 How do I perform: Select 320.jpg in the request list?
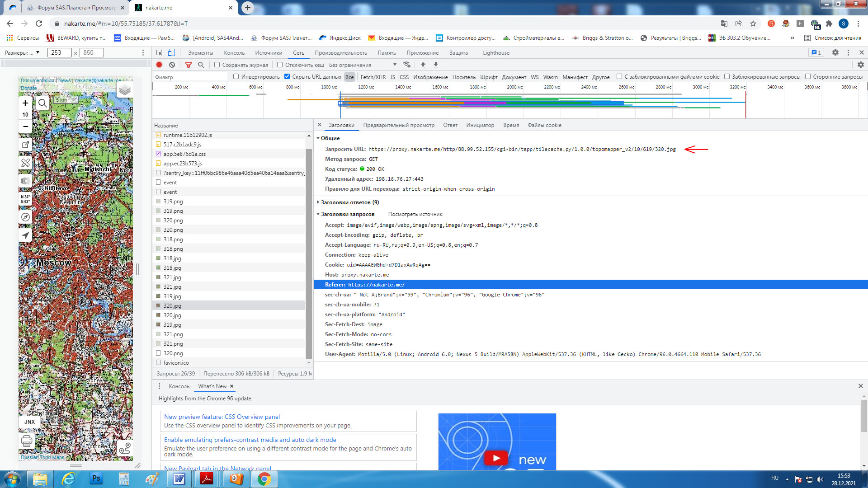(172, 306)
